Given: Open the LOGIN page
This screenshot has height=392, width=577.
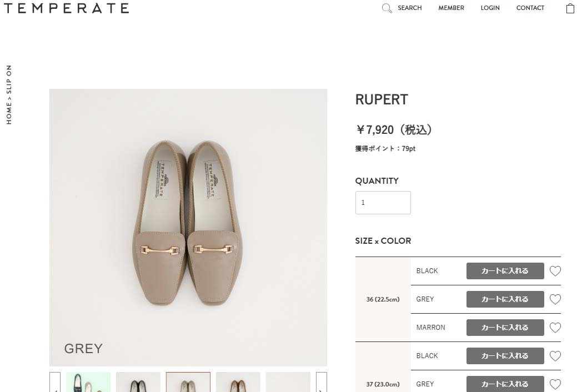Looking at the screenshot, I should 490,8.
